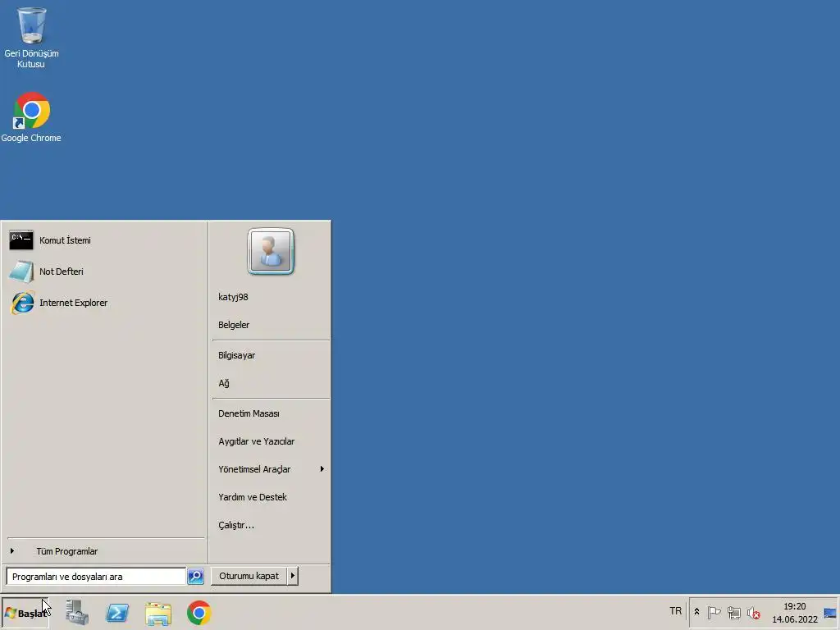Expand Tüm Programlar list
The height and width of the screenshot is (630, 840).
point(104,551)
